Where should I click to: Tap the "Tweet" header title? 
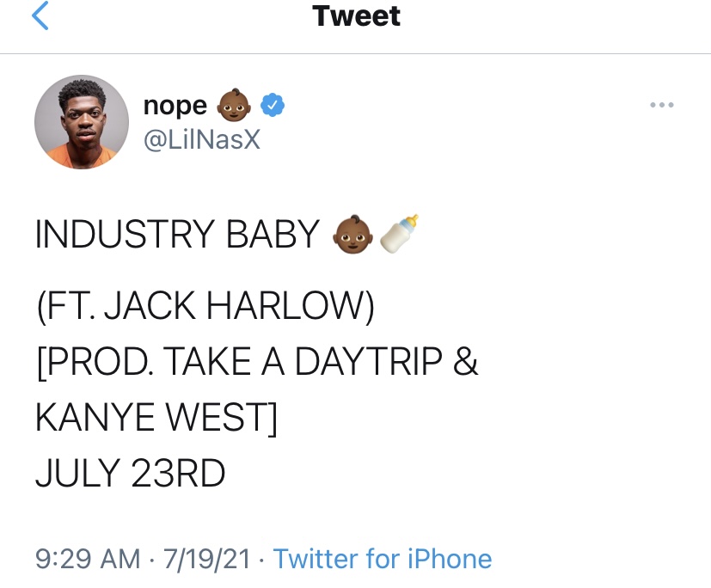[x=356, y=15]
